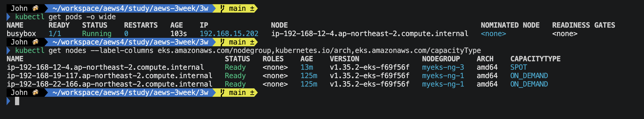Click the 'Running' status of busybox
Image resolution: width=644 pixels, height=119 pixels.
pos(97,34)
